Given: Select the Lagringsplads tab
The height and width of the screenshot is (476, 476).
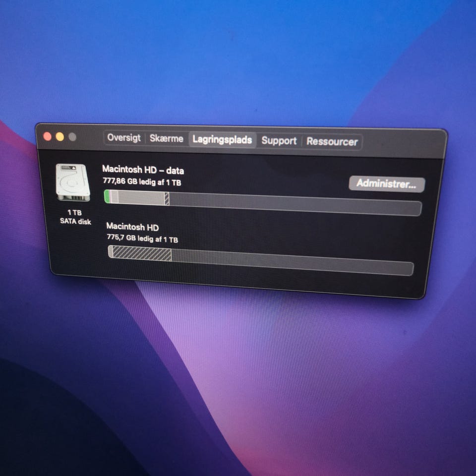Looking at the screenshot, I should pos(222,140).
